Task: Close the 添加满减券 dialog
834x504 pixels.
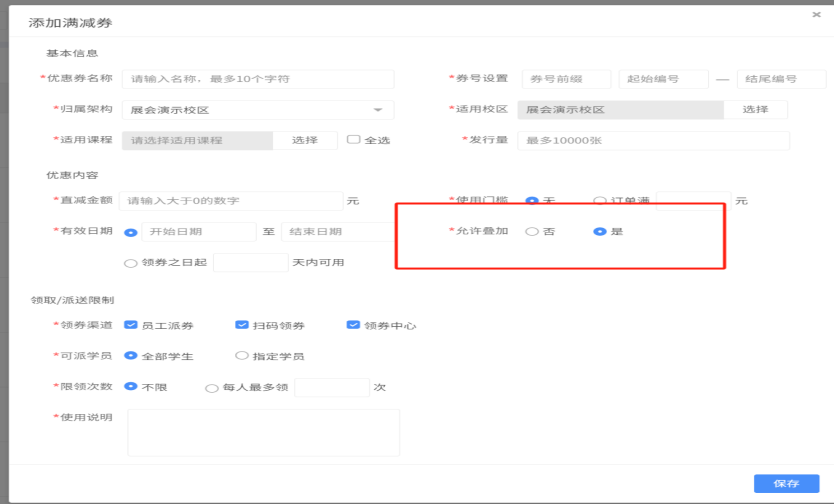Action: (x=816, y=15)
